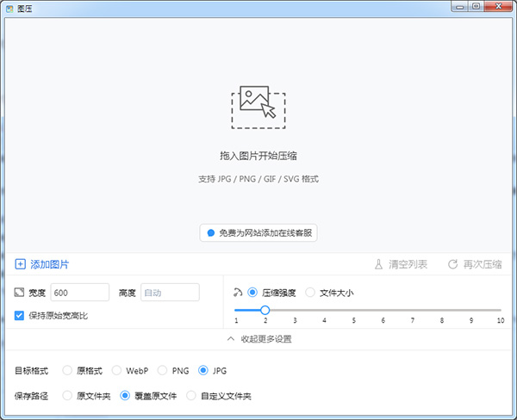Toggle the 保持原始宽高比 checkbox
This screenshot has height=420, width=517.
(20, 316)
